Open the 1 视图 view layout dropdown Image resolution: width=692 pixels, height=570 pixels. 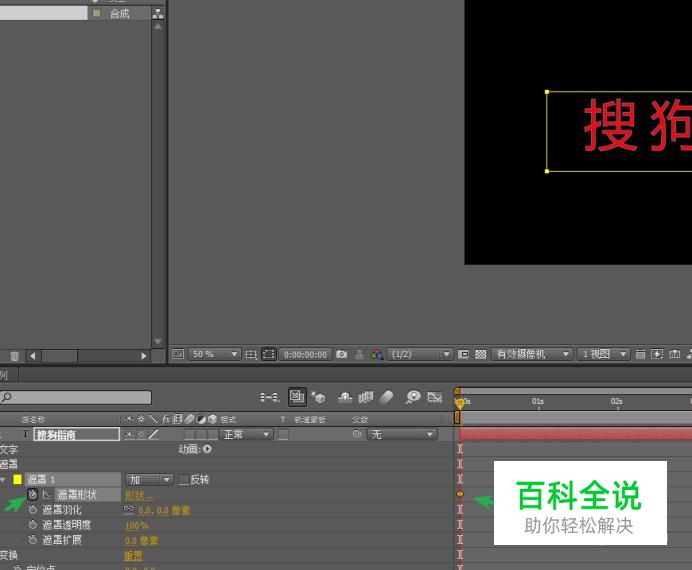(x=603, y=354)
